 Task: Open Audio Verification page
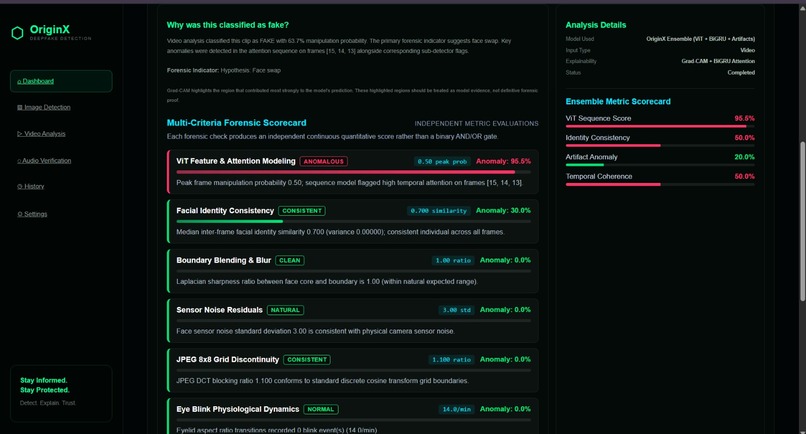point(44,160)
